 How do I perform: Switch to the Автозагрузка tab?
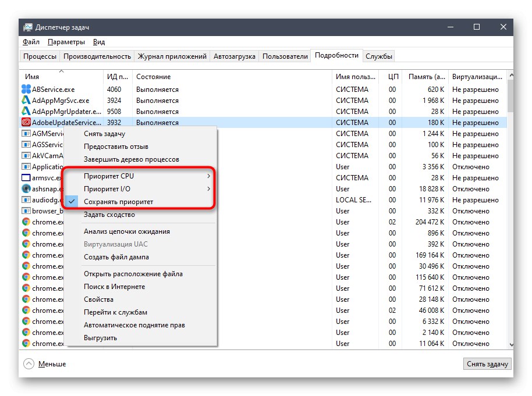click(235, 56)
